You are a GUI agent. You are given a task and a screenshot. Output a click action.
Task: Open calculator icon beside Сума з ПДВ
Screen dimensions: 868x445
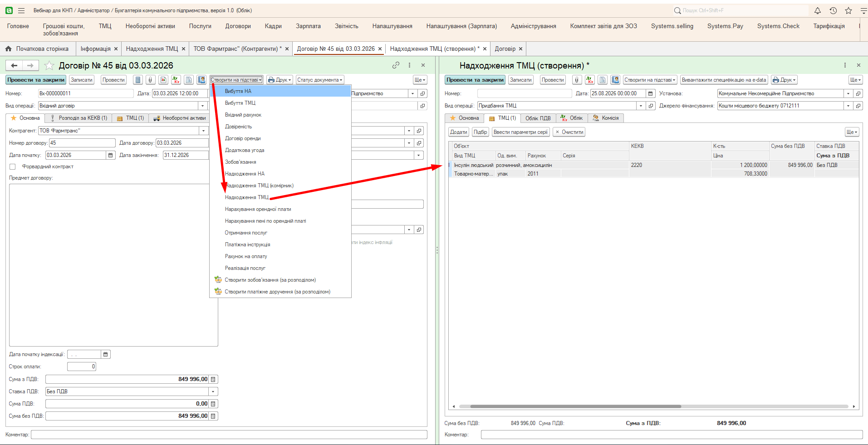[213, 379]
